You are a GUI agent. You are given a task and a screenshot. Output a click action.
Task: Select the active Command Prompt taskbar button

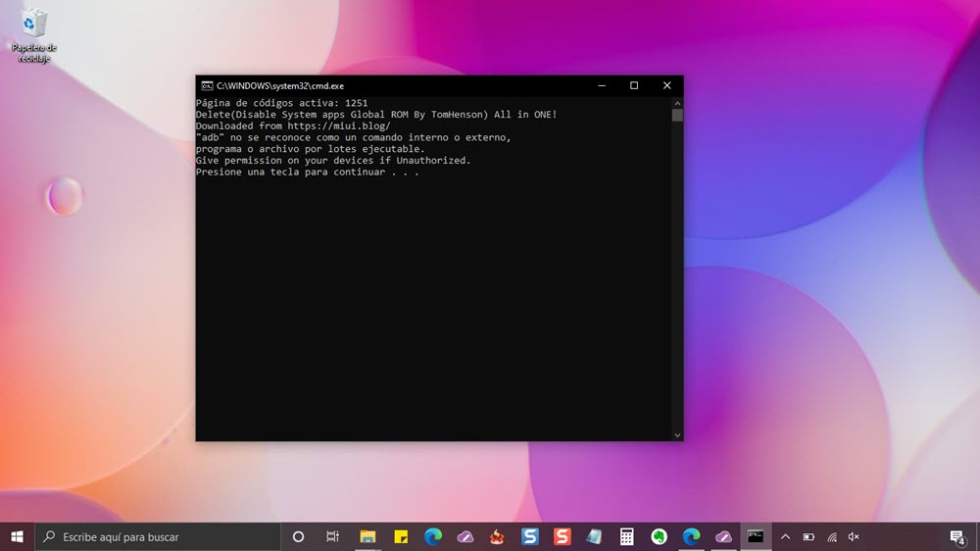tap(755, 536)
